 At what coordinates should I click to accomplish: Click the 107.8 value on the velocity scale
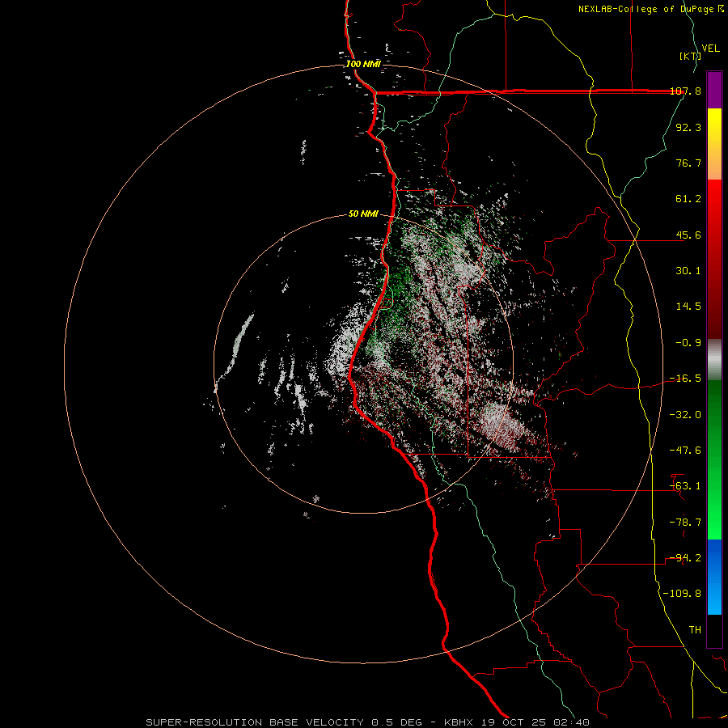(685, 91)
